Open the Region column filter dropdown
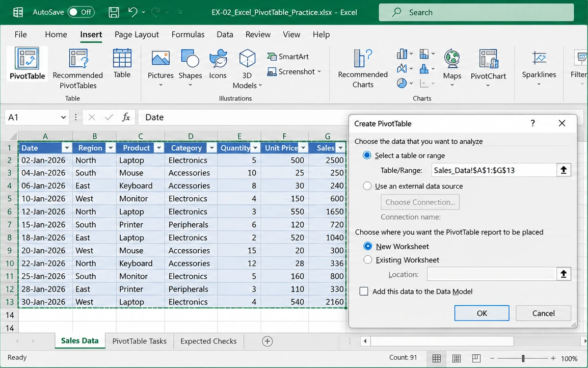588x368 pixels. [x=110, y=148]
